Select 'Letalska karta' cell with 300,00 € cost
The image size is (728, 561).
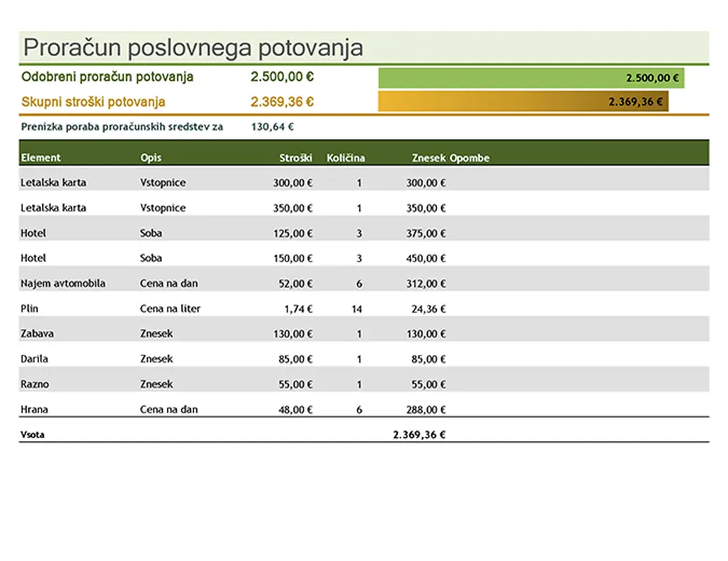53,182
